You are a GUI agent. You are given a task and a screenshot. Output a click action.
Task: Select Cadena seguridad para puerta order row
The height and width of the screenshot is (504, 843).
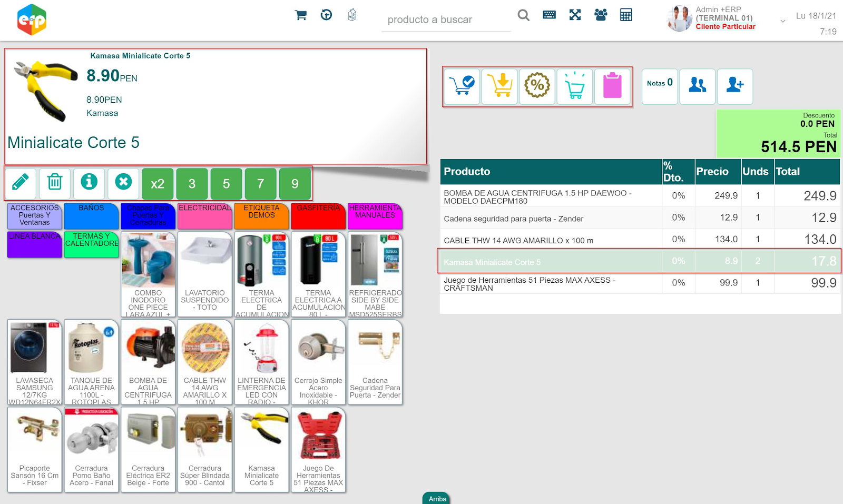click(x=640, y=218)
